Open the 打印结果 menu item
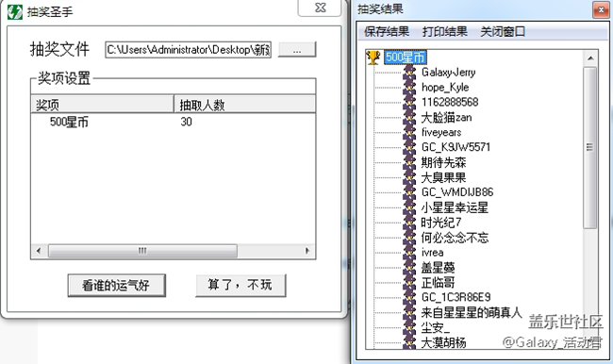The height and width of the screenshot is (364, 613). tap(444, 31)
